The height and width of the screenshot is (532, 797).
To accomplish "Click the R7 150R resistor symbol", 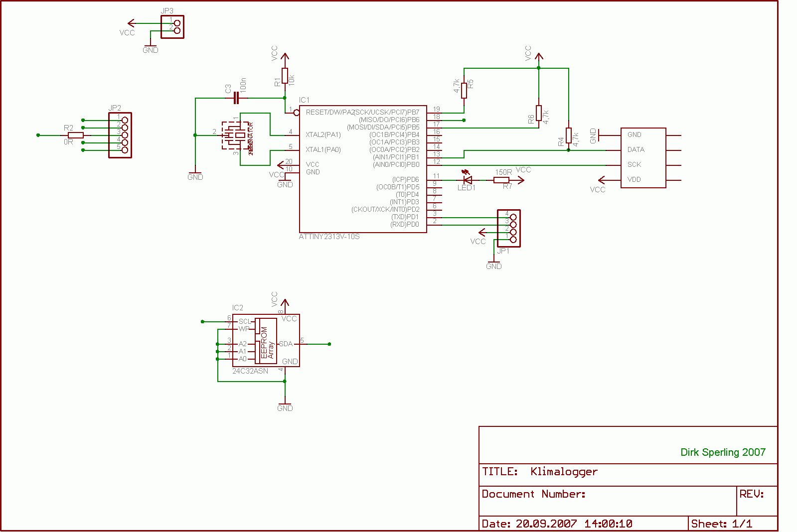I will (x=501, y=180).
